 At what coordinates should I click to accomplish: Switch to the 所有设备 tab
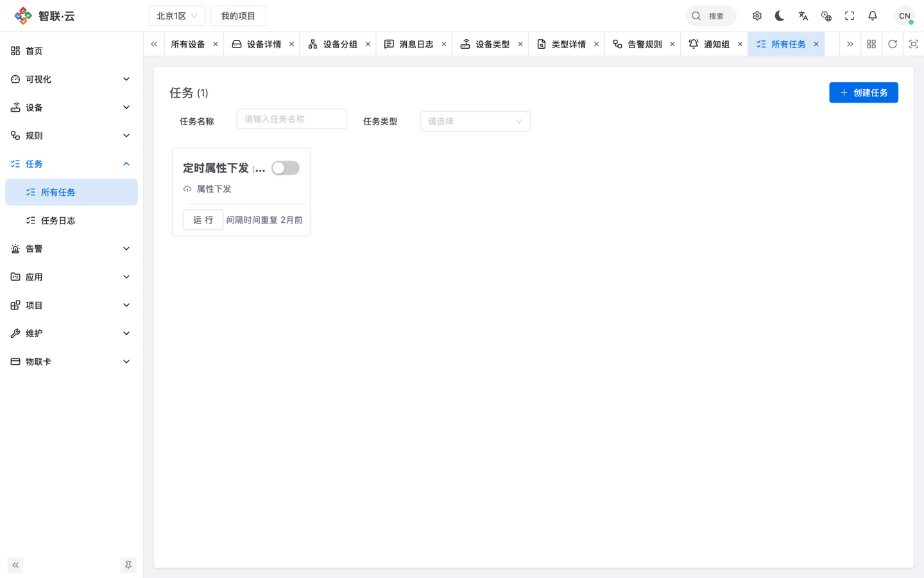tap(188, 44)
